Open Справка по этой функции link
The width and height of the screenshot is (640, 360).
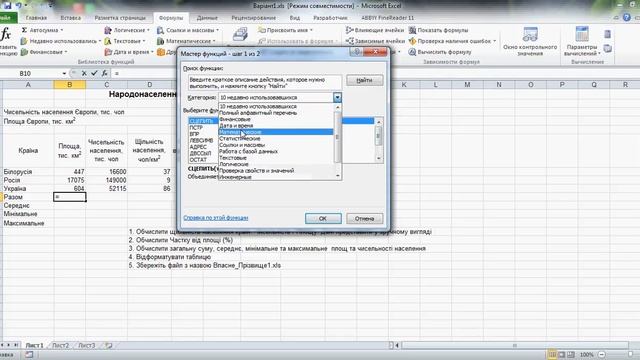click(216, 218)
